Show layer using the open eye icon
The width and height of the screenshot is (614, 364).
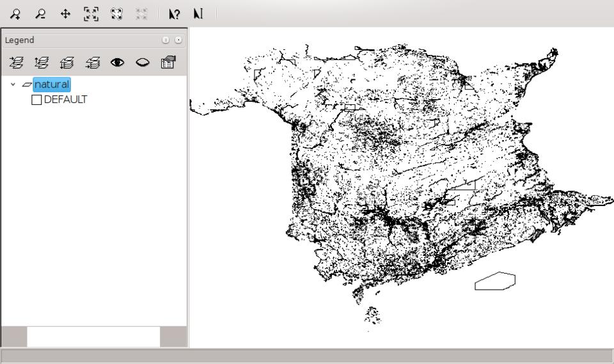(118, 63)
